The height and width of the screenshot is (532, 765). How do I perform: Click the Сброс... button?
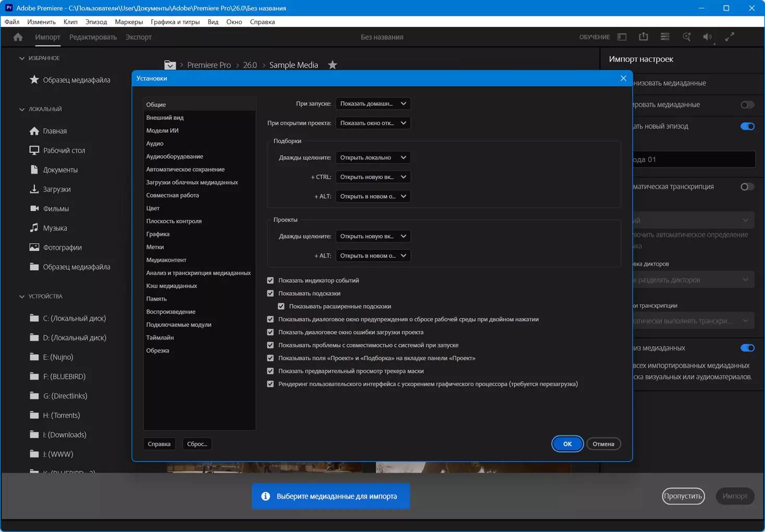point(197,444)
